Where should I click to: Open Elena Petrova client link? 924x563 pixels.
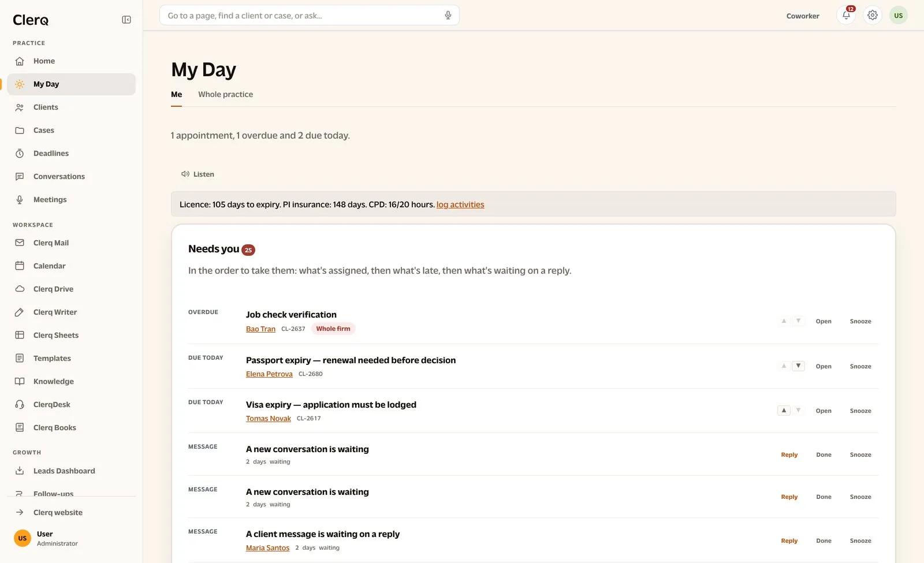[269, 374]
